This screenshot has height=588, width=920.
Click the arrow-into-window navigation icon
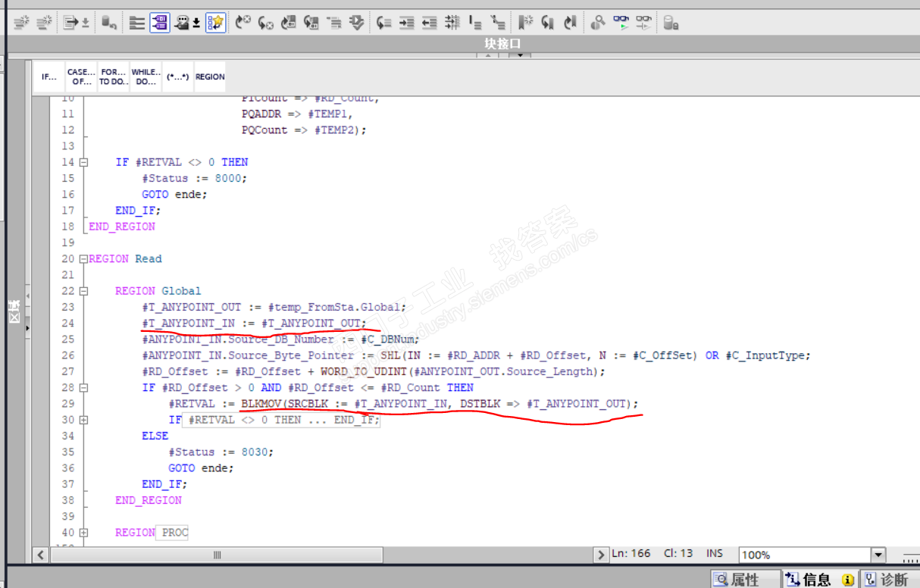(289, 23)
